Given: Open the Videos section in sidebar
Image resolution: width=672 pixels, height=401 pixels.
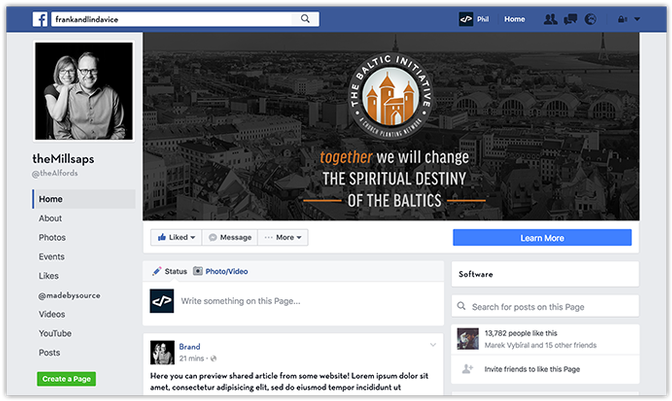Looking at the screenshot, I should pos(52,314).
